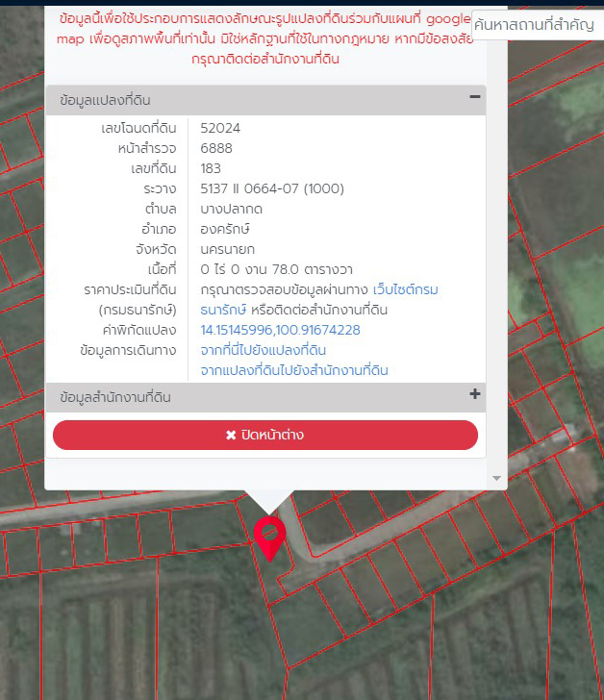The height and width of the screenshot is (700, 604).
Task: Click the red location pin on map
Action: point(269,537)
